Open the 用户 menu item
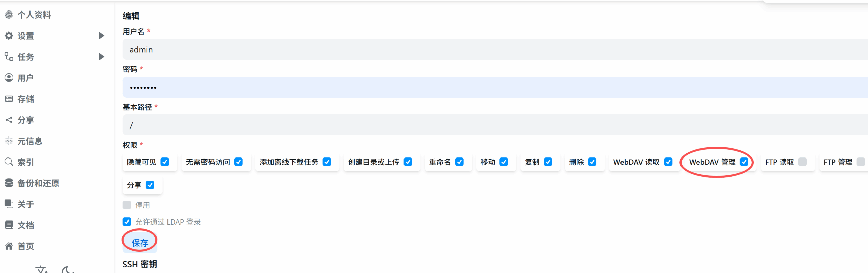The image size is (868, 273). click(x=25, y=78)
